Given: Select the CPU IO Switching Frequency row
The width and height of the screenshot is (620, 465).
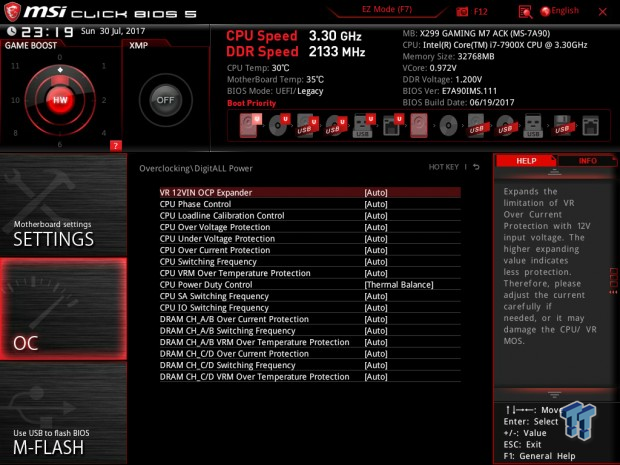Looking at the screenshot, I should point(310,308).
